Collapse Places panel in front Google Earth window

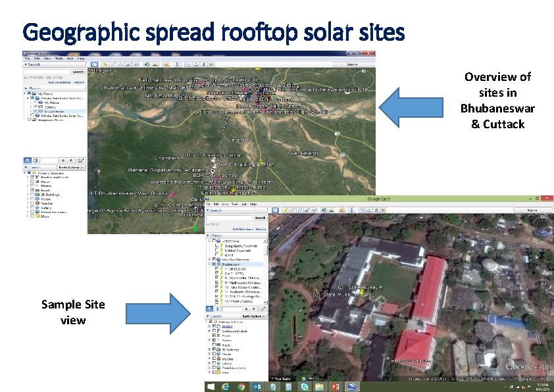208,235
